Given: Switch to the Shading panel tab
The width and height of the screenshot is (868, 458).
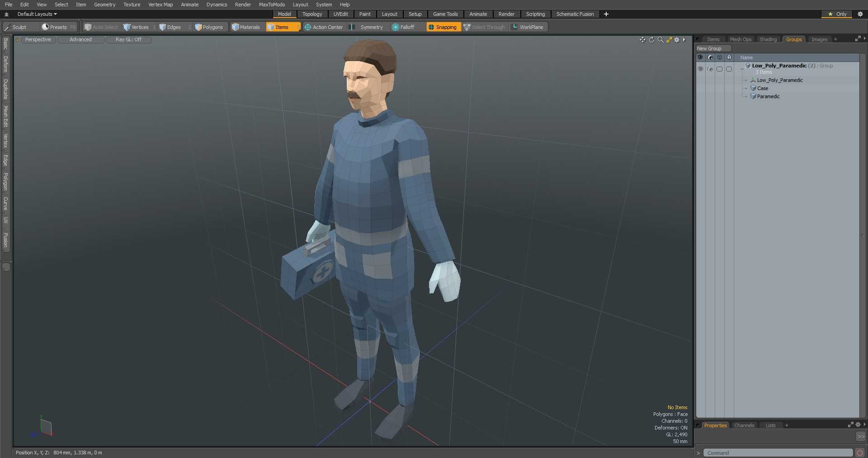Looking at the screenshot, I should (768, 39).
